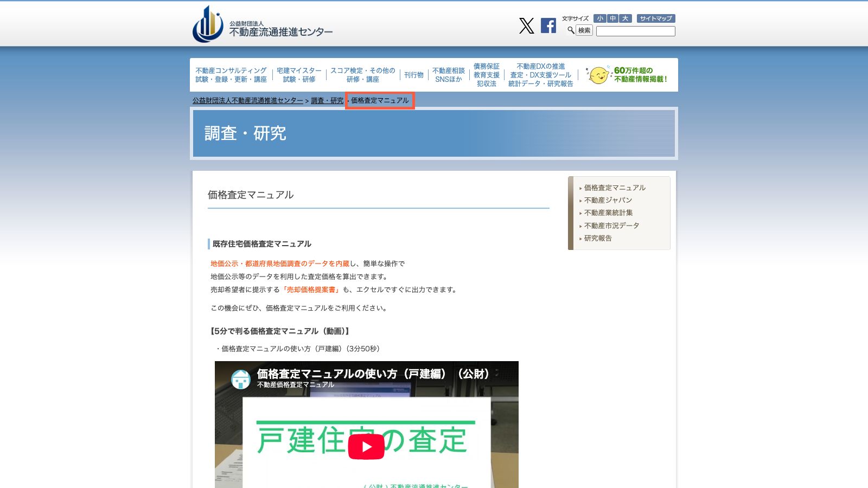Open 宅建マイスター 試験・研修 menu
868x488 pixels.
pyautogui.click(x=299, y=75)
